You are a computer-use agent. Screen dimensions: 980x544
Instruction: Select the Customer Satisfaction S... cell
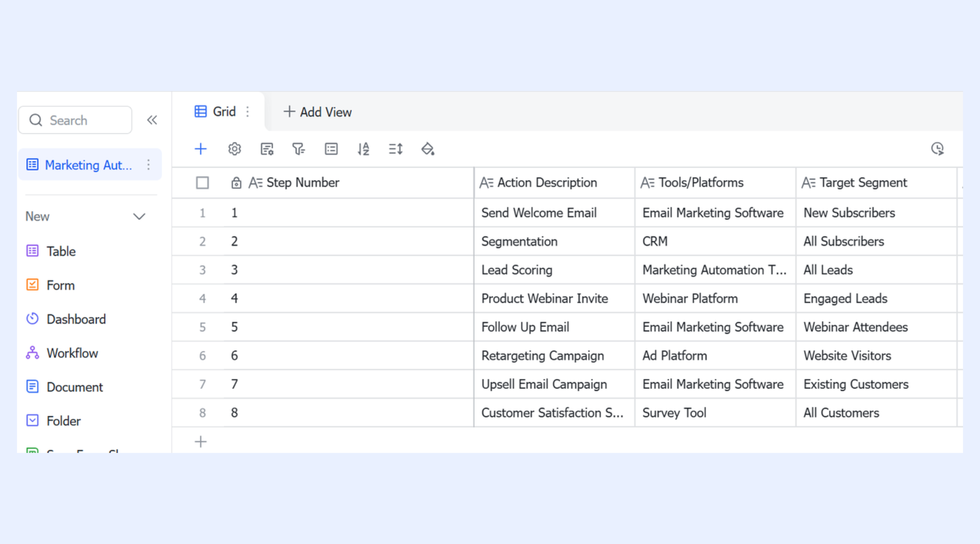point(554,413)
